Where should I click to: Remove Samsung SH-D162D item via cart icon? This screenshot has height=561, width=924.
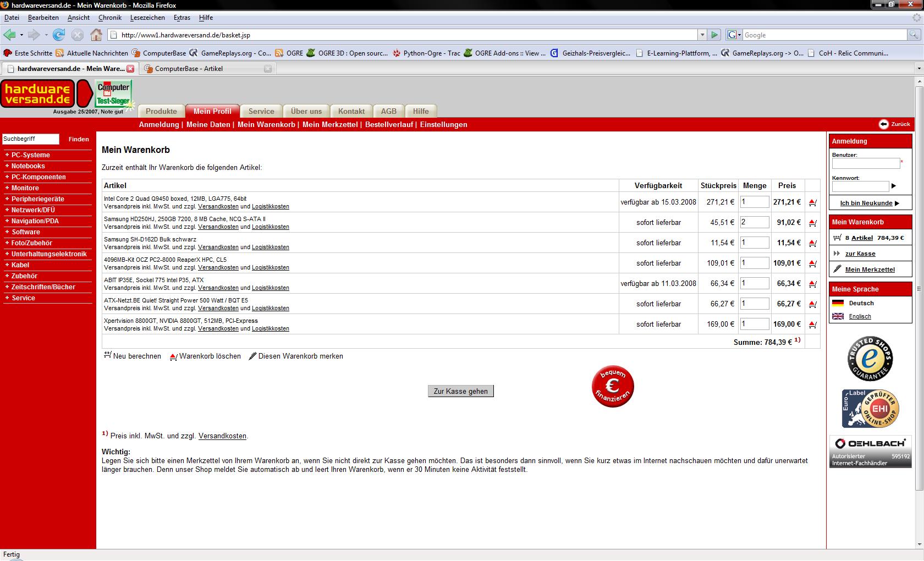point(813,243)
